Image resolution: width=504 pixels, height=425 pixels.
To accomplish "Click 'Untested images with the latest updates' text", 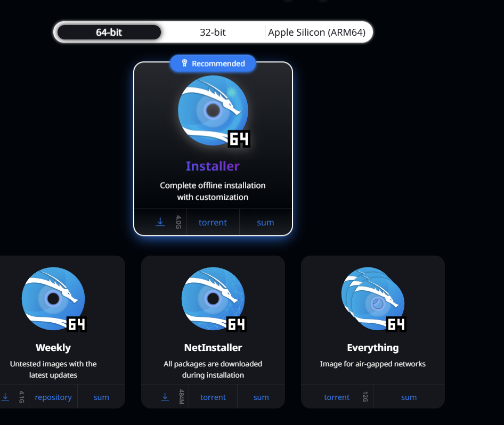I will (53, 370).
